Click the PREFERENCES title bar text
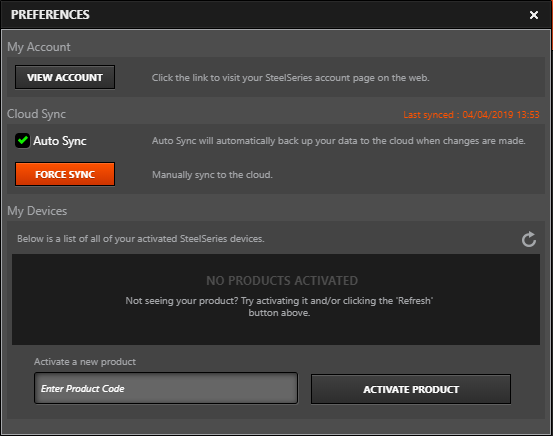Screen dimensions: 553x436 pos(50,15)
